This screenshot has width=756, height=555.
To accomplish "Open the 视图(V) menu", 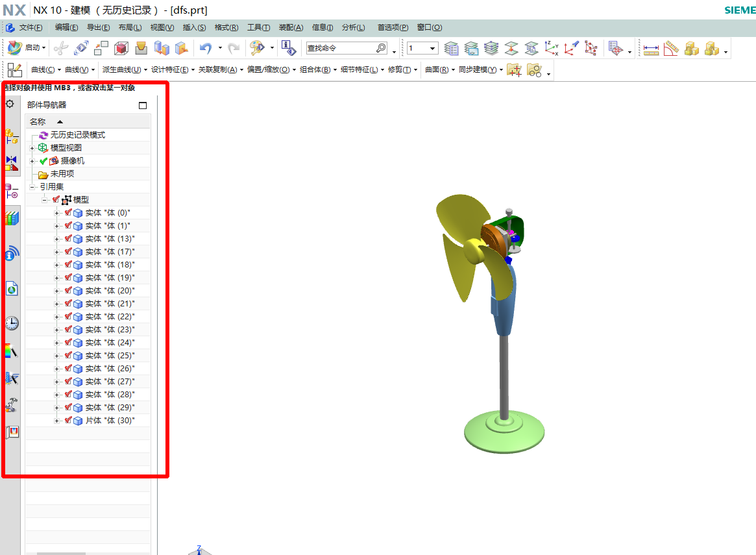I will coord(162,27).
